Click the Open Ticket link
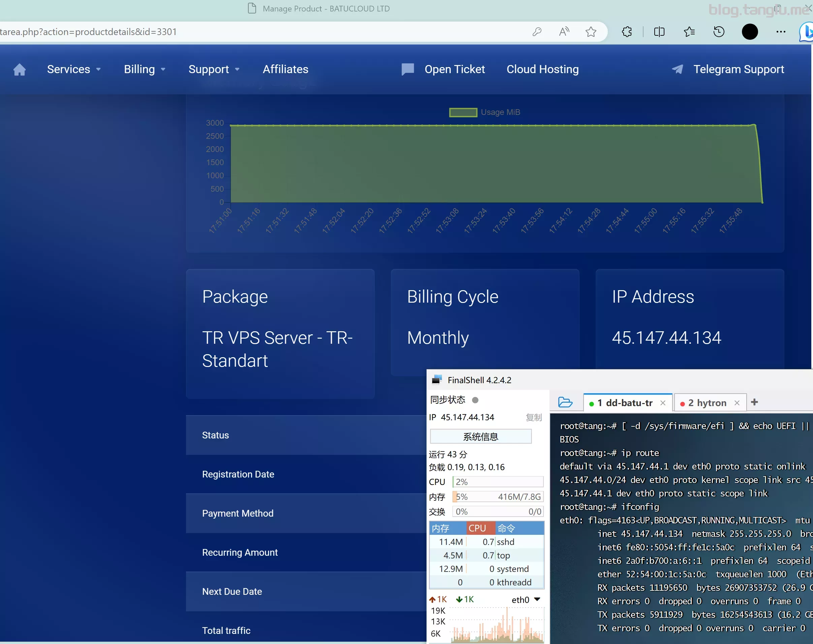Screen dimensions: 813x644 [x=455, y=69]
